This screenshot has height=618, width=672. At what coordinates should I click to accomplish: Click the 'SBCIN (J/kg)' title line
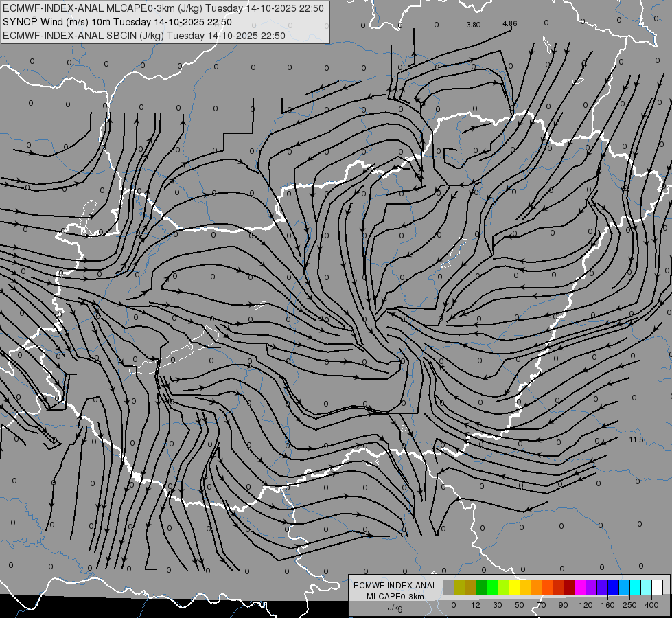click(144, 36)
